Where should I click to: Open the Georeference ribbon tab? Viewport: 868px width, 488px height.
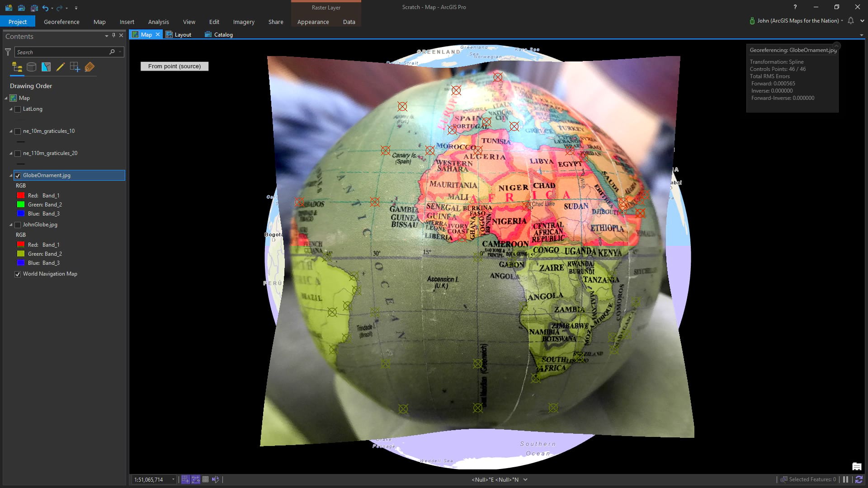pyautogui.click(x=61, y=22)
